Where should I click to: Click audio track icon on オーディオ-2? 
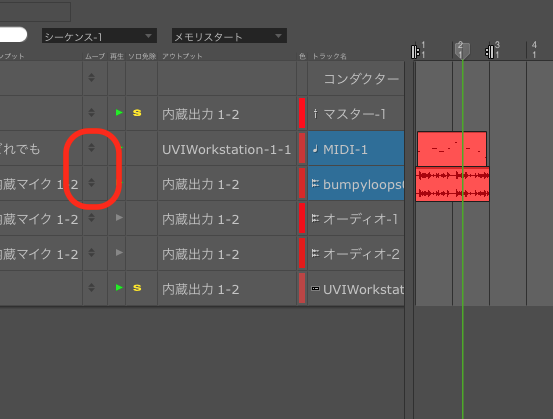(315, 254)
